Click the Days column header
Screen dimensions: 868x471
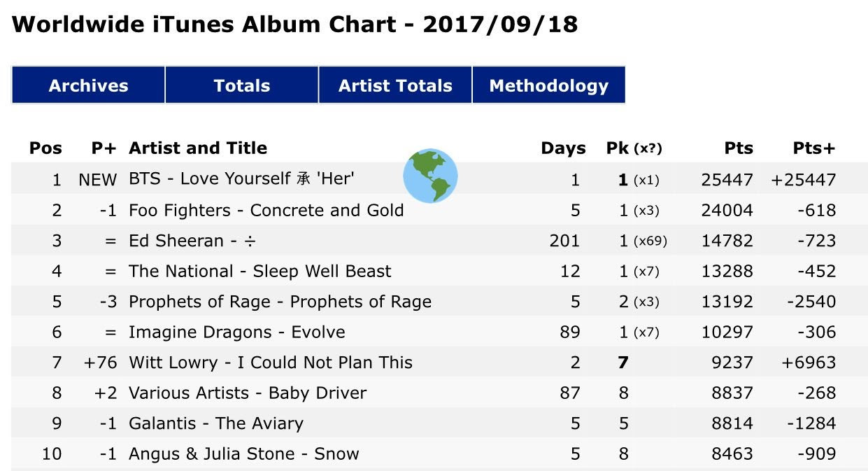(x=563, y=148)
